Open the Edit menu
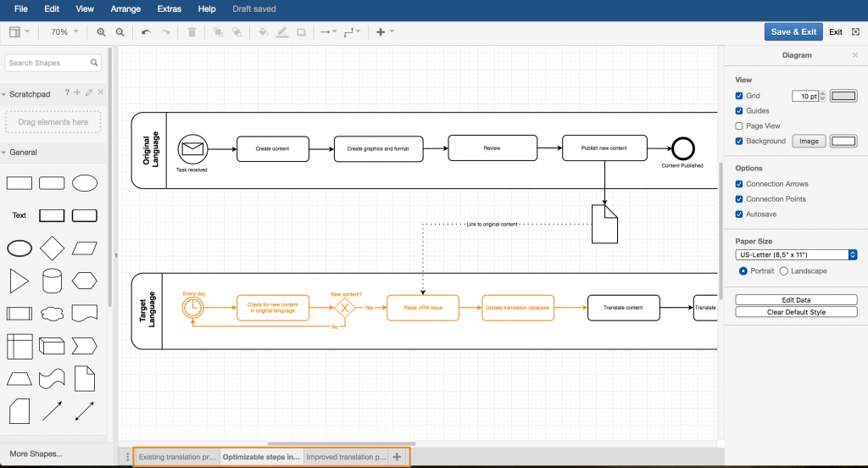The width and height of the screenshot is (868, 468). pos(52,8)
